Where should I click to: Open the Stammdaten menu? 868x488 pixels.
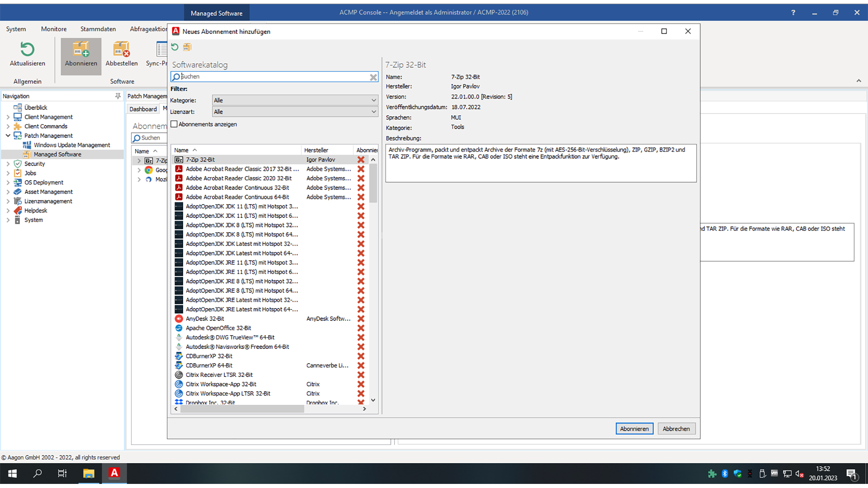pyautogui.click(x=98, y=29)
